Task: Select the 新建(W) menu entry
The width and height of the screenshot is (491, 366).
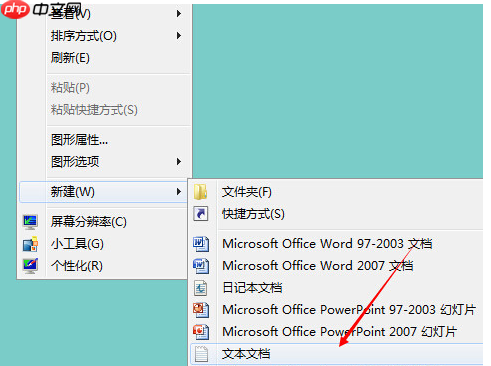Action: [x=103, y=192]
